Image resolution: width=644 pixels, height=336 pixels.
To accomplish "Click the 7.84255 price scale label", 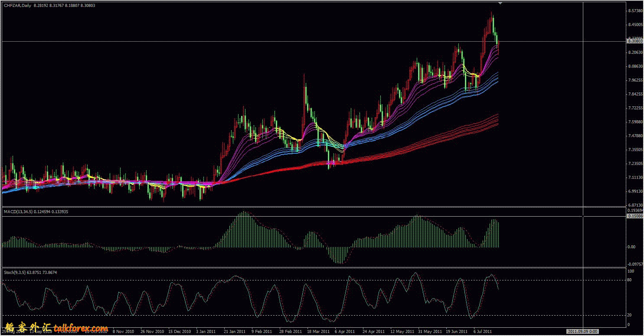I will coord(635,94).
